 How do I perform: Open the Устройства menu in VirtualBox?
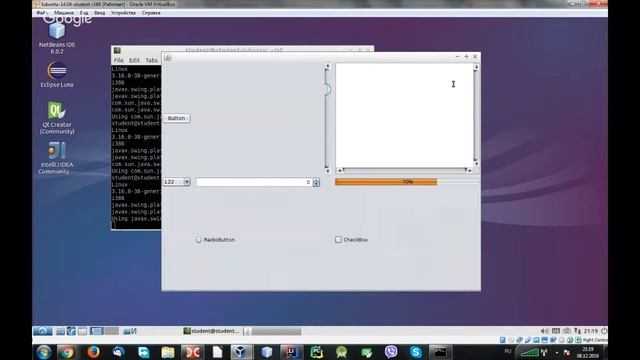pyautogui.click(x=123, y=13)
